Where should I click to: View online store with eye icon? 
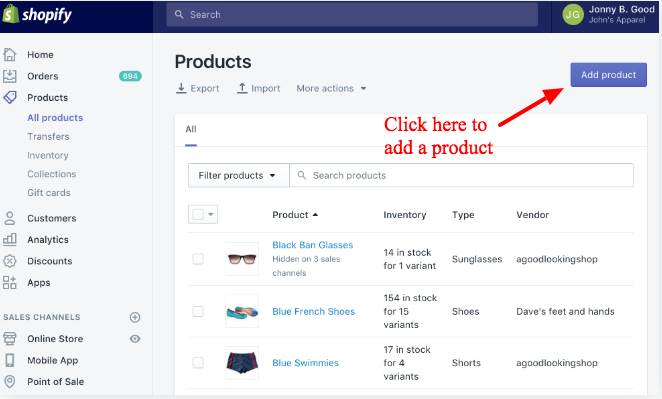tap(135, 339)
